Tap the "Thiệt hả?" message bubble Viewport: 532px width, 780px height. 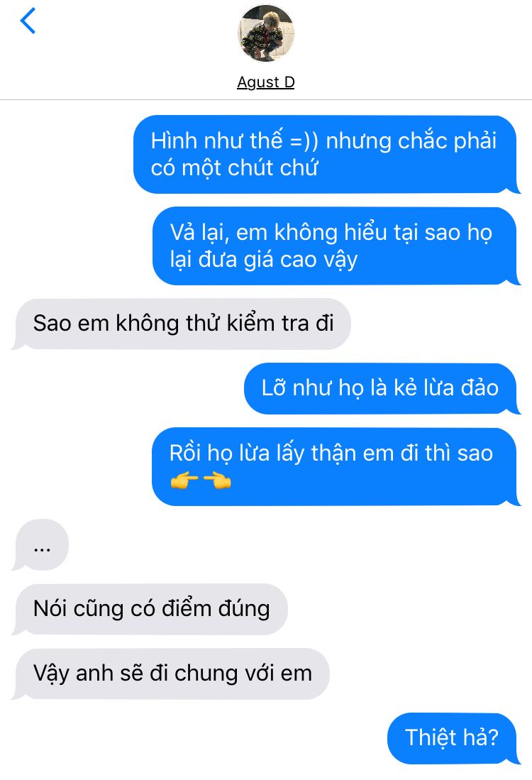coord(453,739)
